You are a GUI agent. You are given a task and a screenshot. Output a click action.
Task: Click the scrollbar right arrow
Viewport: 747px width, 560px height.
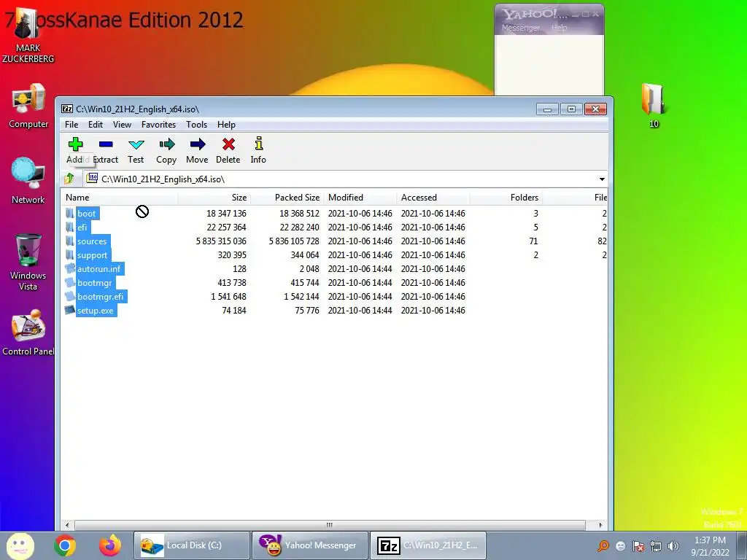[600, 525]
